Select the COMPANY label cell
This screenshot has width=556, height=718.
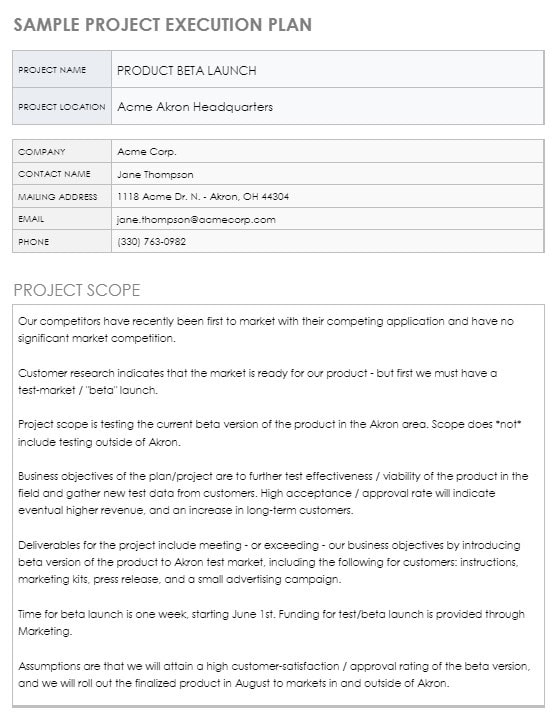pos(62,152)
